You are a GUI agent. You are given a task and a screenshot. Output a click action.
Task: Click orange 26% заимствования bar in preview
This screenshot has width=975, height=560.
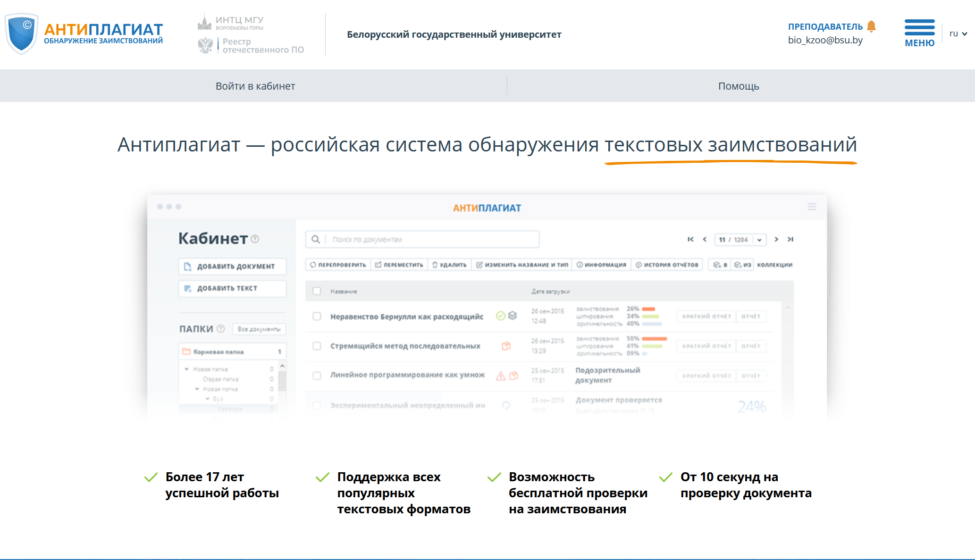(x=648, y=309)
